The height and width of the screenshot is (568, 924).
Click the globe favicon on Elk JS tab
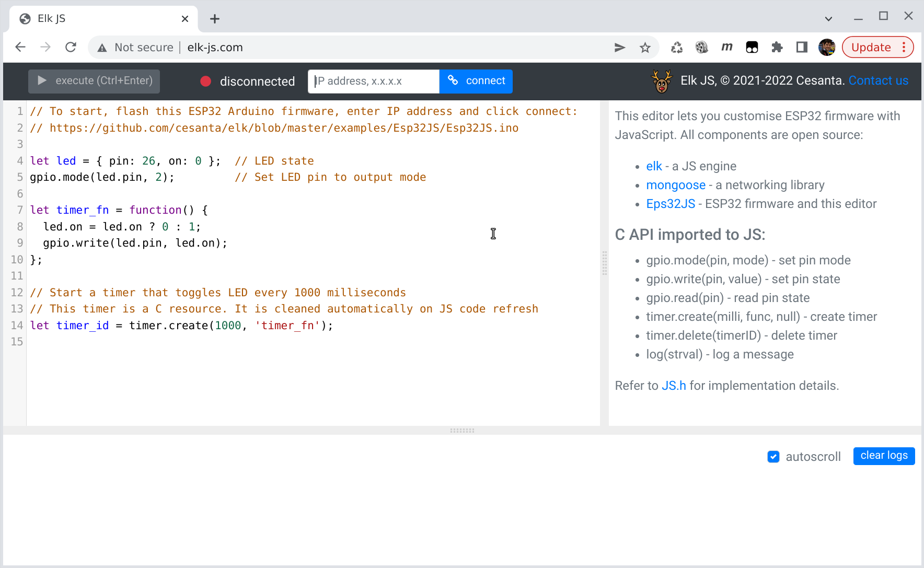click(x=25, y=19)
